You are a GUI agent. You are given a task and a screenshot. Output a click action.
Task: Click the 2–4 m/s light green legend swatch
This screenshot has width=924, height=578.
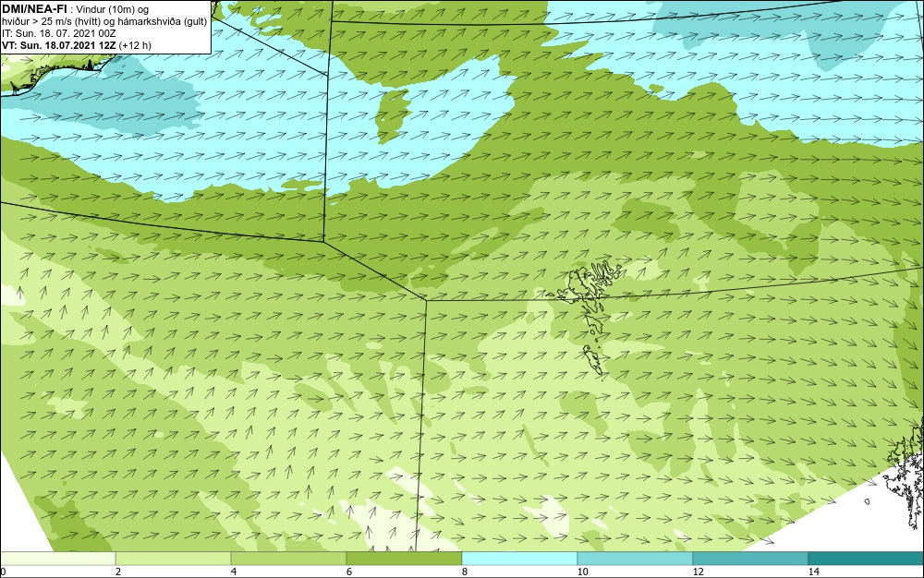174,559
